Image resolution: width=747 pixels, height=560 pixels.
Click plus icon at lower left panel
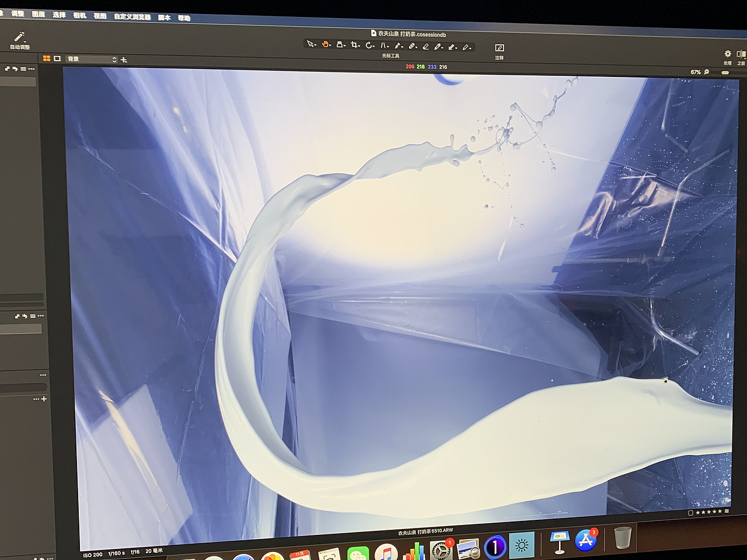click(x=44, y=399)
